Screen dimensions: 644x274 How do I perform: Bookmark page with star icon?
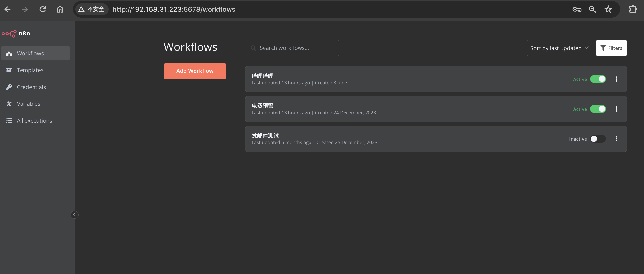pyautogui.click(x=608, y=9)
